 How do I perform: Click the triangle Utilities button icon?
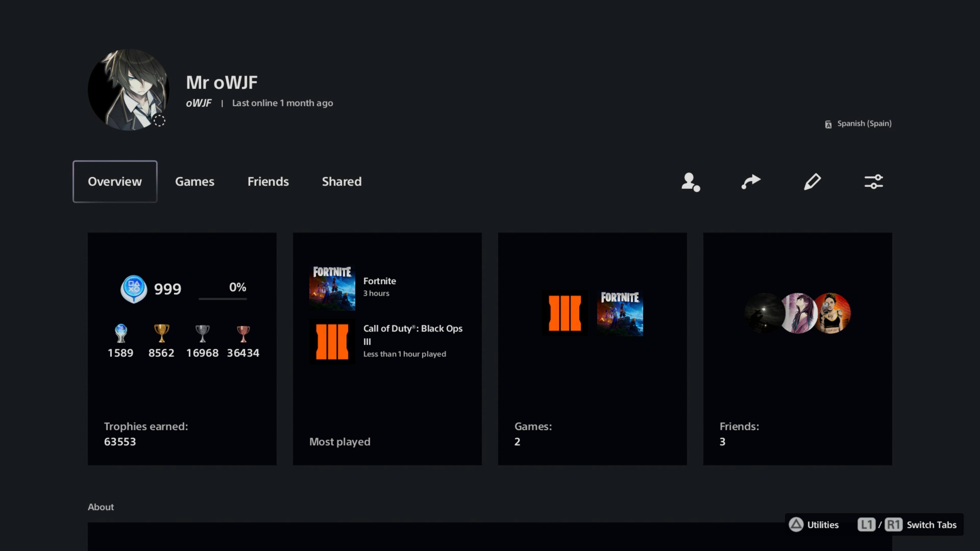[796, 524]
